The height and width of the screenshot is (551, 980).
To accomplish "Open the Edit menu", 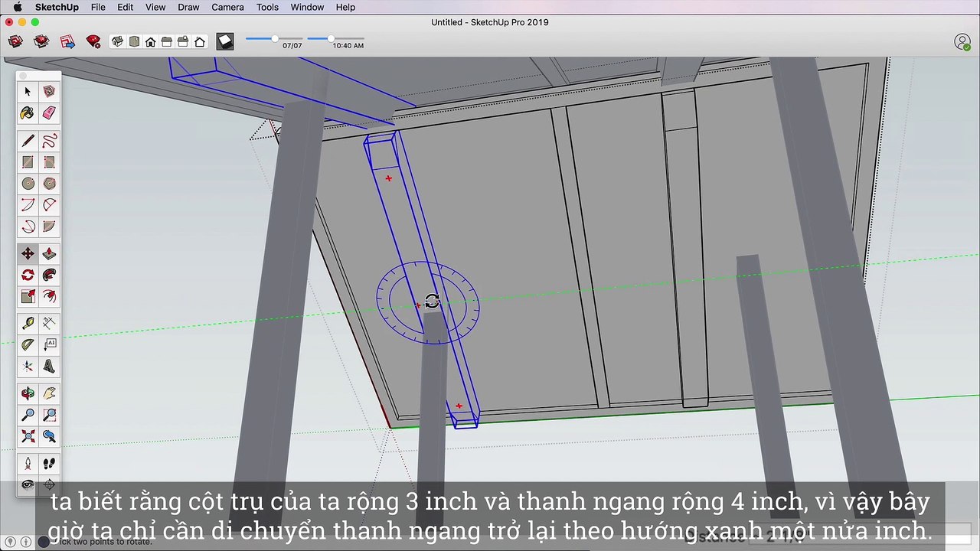I will (126, 7).
